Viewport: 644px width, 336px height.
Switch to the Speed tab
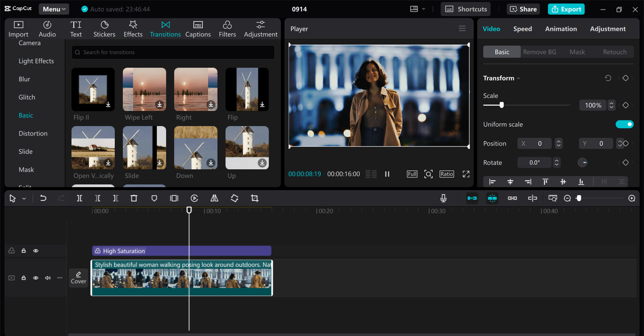click(522, 29)
